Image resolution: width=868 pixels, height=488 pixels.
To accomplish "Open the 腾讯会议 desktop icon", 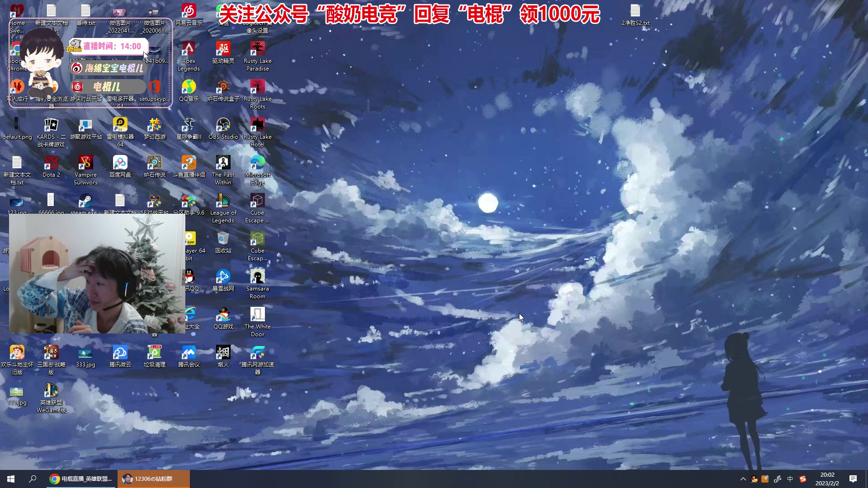I will 189,356.
